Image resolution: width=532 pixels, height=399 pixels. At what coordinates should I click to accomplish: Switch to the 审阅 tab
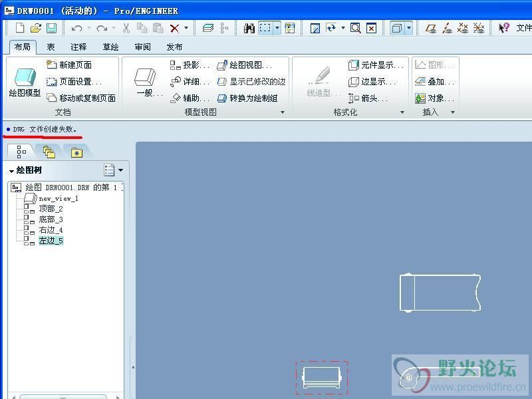coord(142,47)
